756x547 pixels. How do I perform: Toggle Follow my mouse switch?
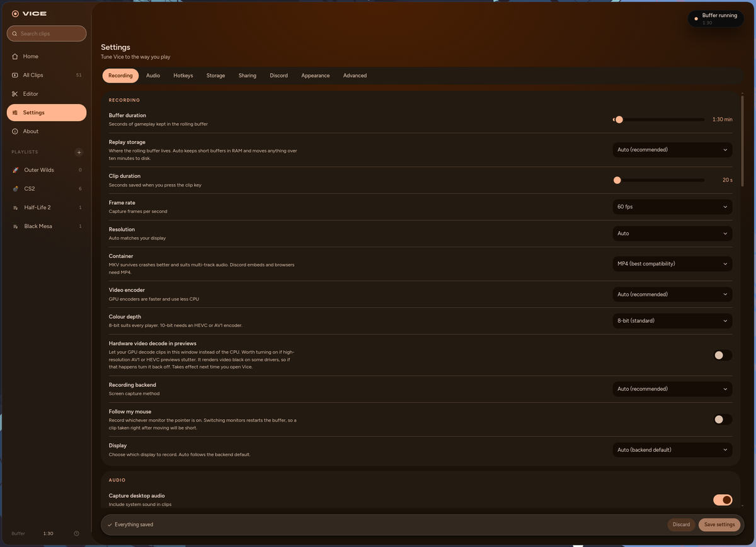coord(723,419)
